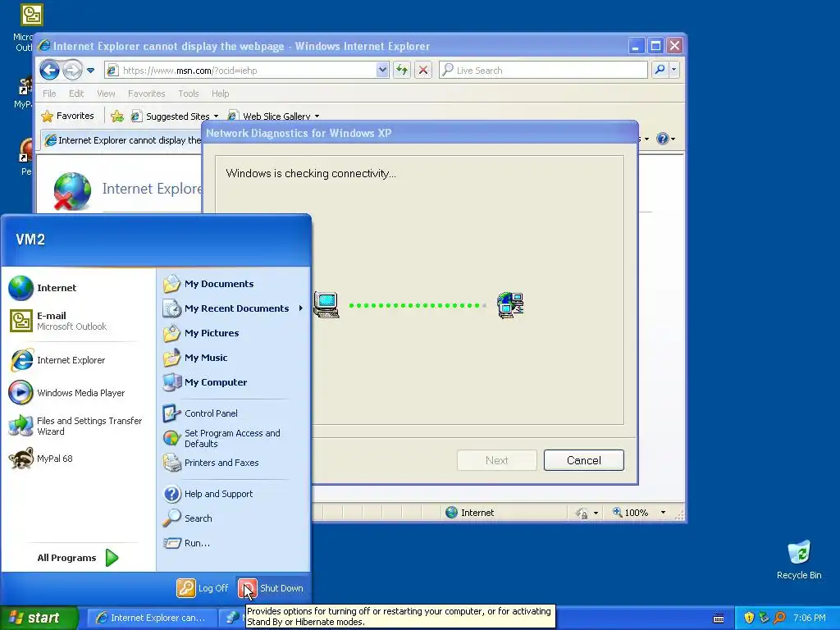Select the Internet Explorer cannot display tab
This screenshot has width=840, height=630.
pos(122,140)
